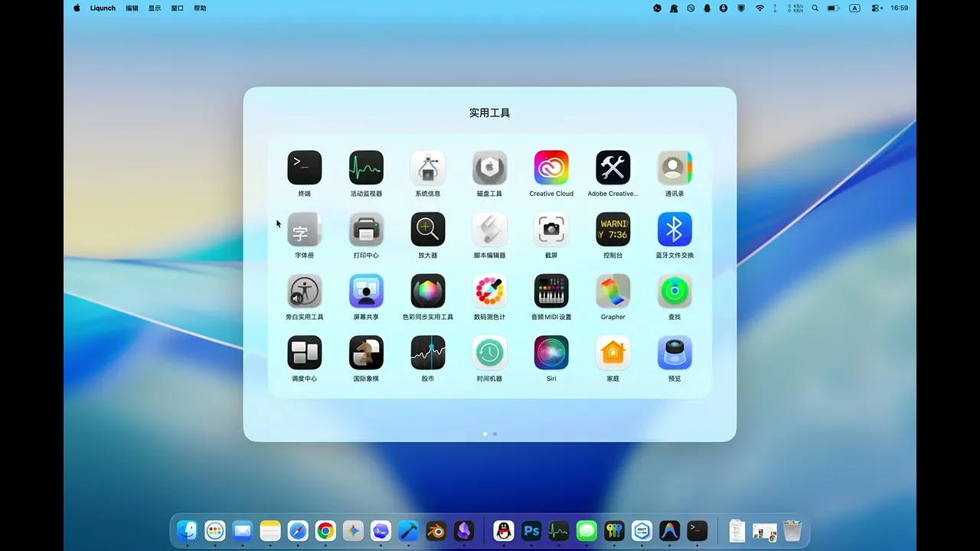Launch 调度中心 (Mission Control)
The height and width of the screenshot is (551, 980).
click(305, 353)
